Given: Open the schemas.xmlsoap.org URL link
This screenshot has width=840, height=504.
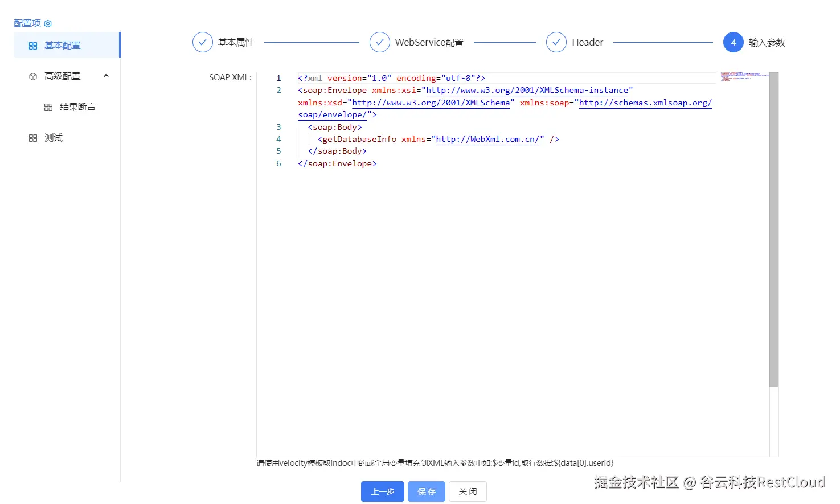Looking at the screenshot, I should (x=645, y=103).
